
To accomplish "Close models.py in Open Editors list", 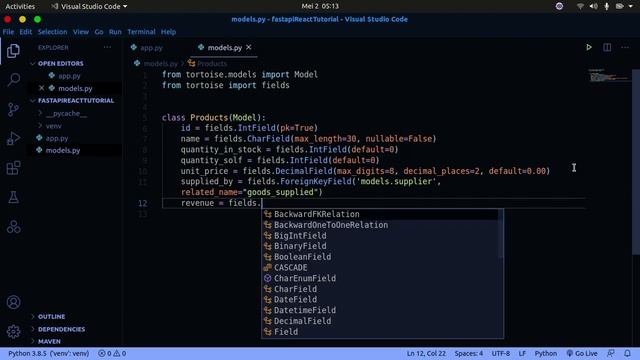I will (41, 88).
